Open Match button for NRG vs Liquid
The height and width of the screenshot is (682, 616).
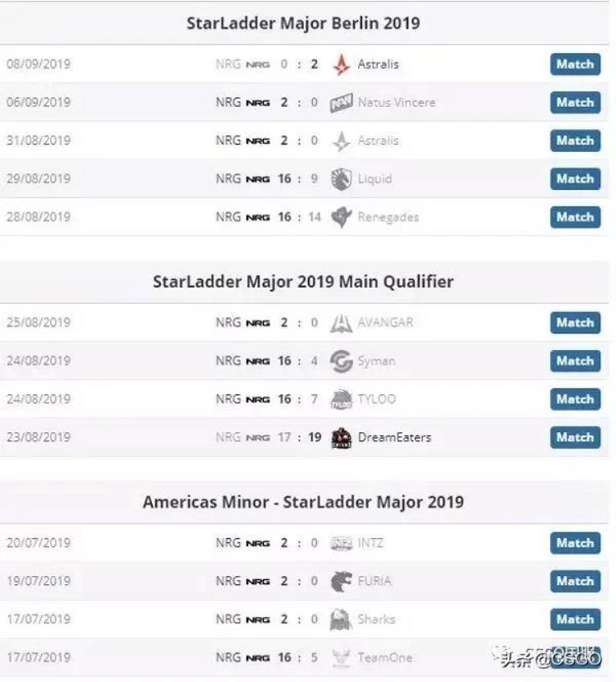pos(575,179)
